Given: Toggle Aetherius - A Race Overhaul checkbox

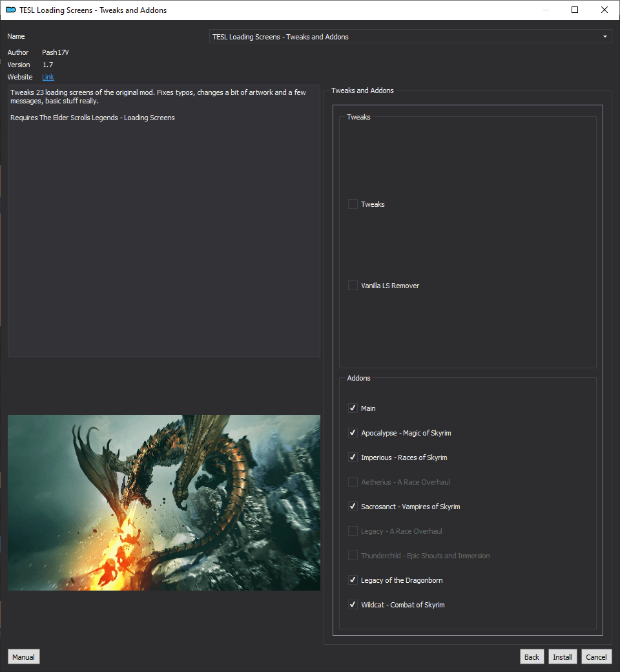Looking at the screenshot, I should [x=353, y=482].
